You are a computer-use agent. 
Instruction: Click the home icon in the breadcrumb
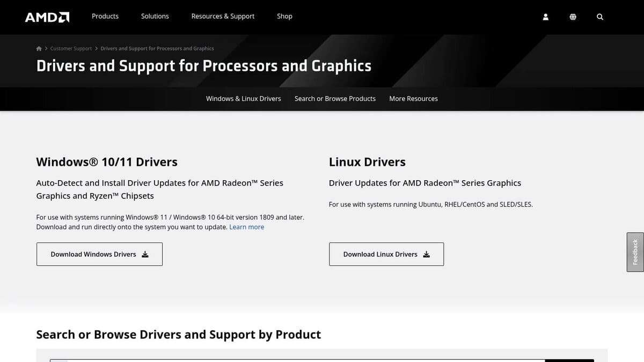pyautogui.click(x=39, y=48)
